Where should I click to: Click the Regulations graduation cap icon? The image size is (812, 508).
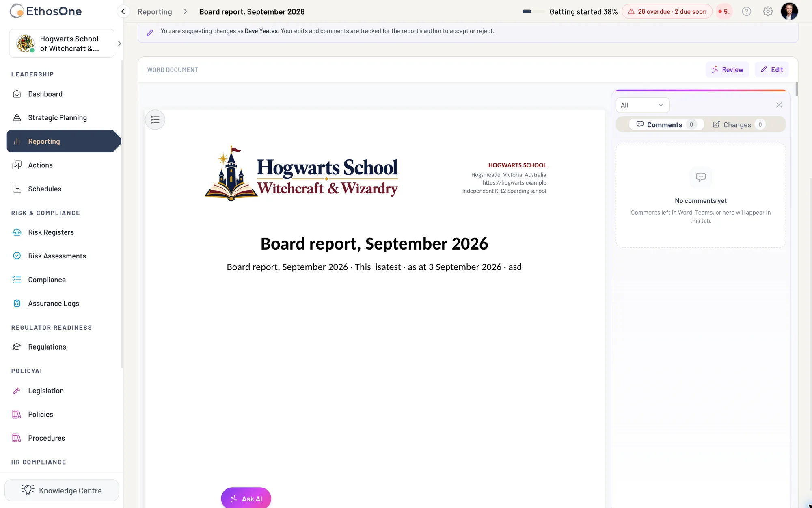pos(17,347)
